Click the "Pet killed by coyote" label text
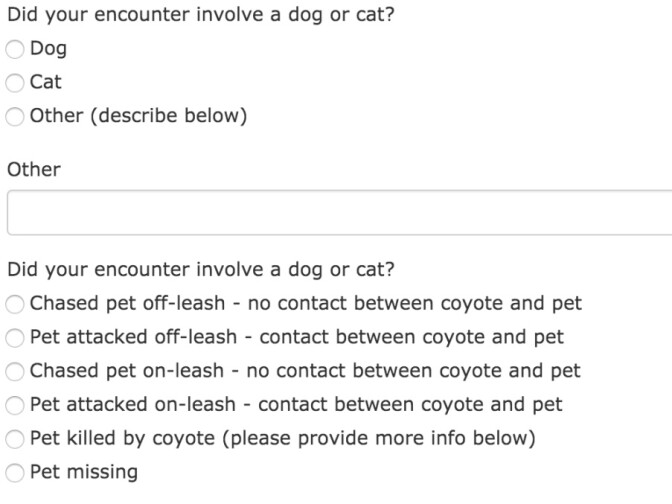The height and width of the screenshot is (504, 672). (284, 438)
